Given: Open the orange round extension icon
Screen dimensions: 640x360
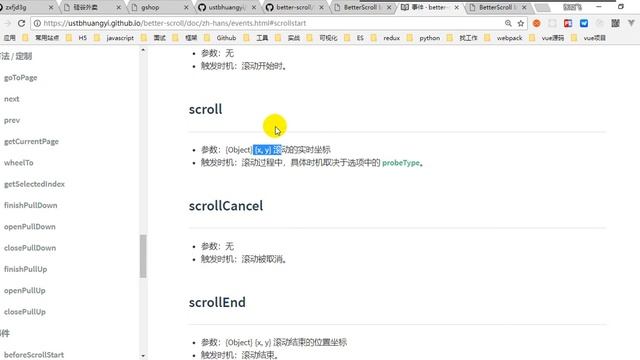Looking at the screenshot, I should tap(536, 23).
